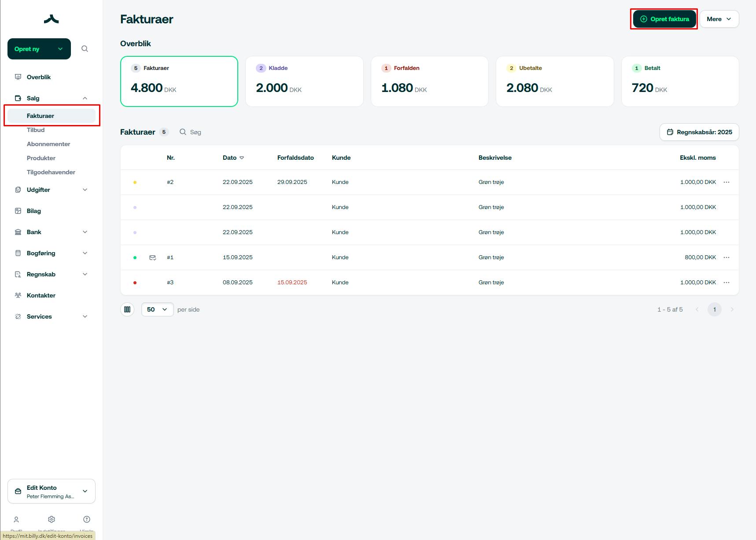Click the column settings icon below table
This screenshot has width=756, height=540.
click(x=127, y=309)
